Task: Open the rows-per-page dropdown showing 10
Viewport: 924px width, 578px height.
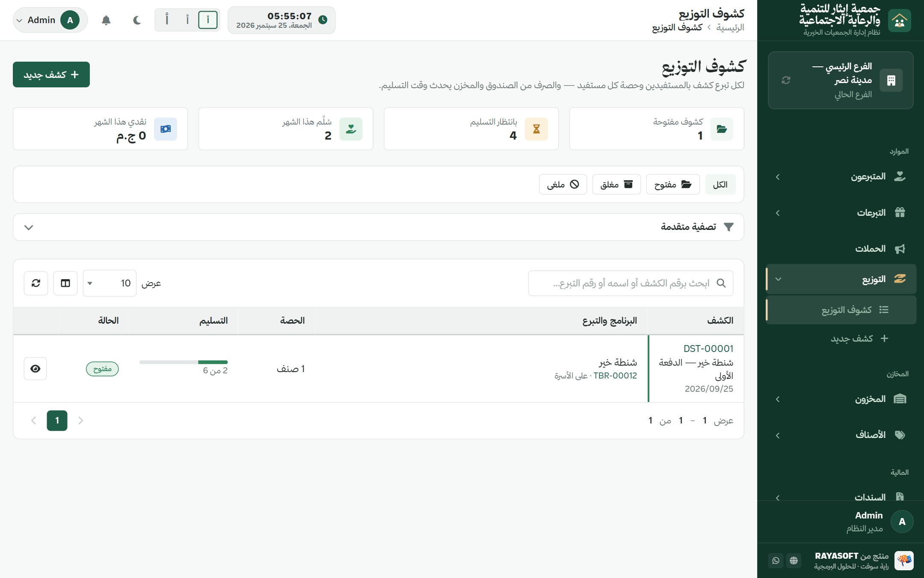Action: tap(110, 283)
